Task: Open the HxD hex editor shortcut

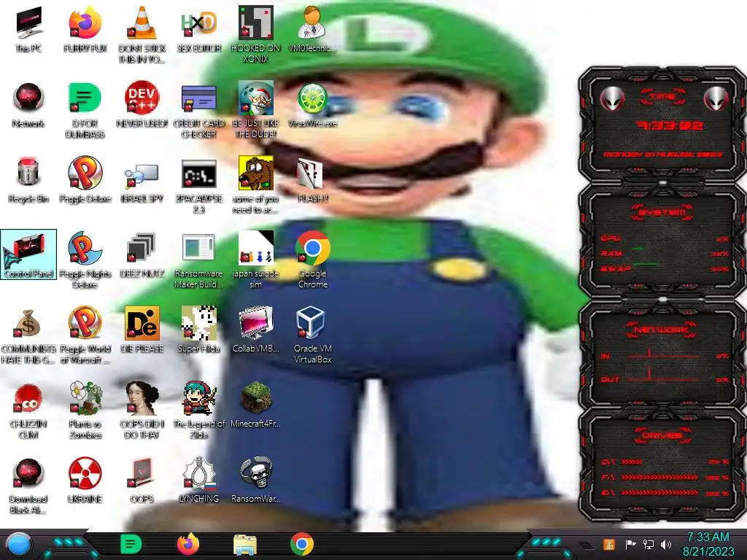Action: [x=199, y=28]
